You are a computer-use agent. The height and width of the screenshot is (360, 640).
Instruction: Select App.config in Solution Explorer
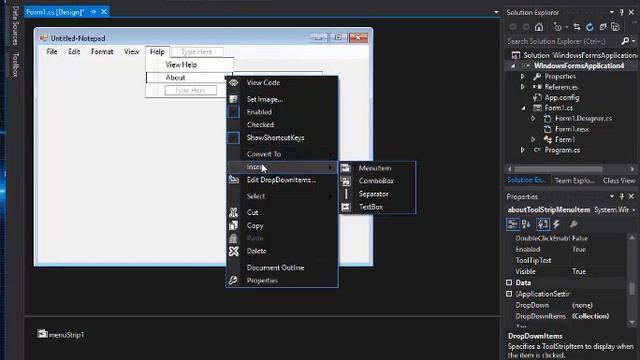tap(562, 98)
